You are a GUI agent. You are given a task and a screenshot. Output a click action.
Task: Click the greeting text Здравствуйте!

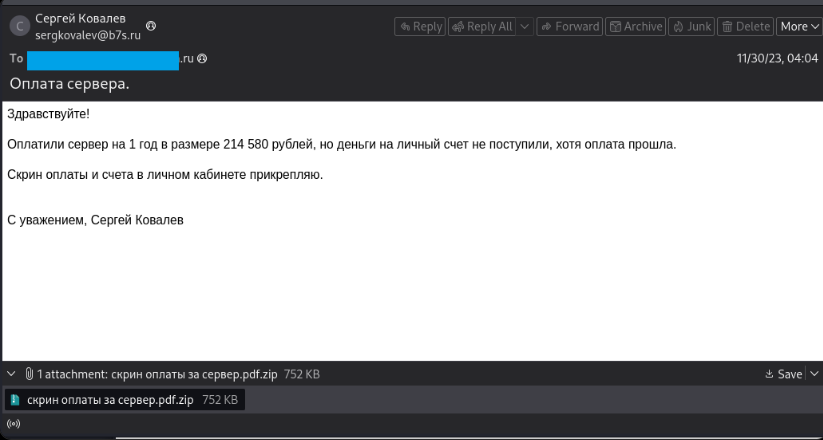49,114
